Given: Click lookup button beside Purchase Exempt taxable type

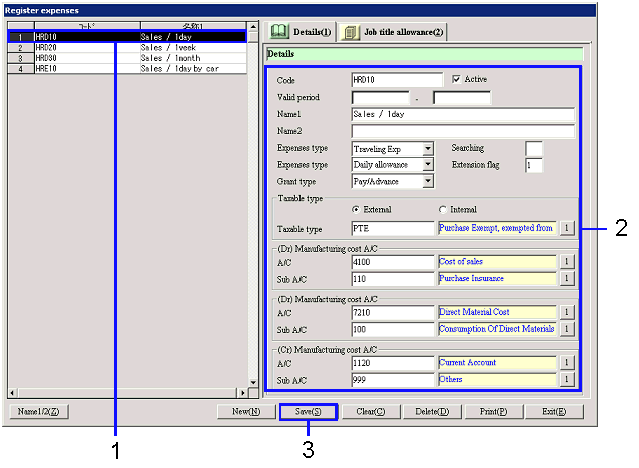Looking at the screenshot, I should (566, 228).
